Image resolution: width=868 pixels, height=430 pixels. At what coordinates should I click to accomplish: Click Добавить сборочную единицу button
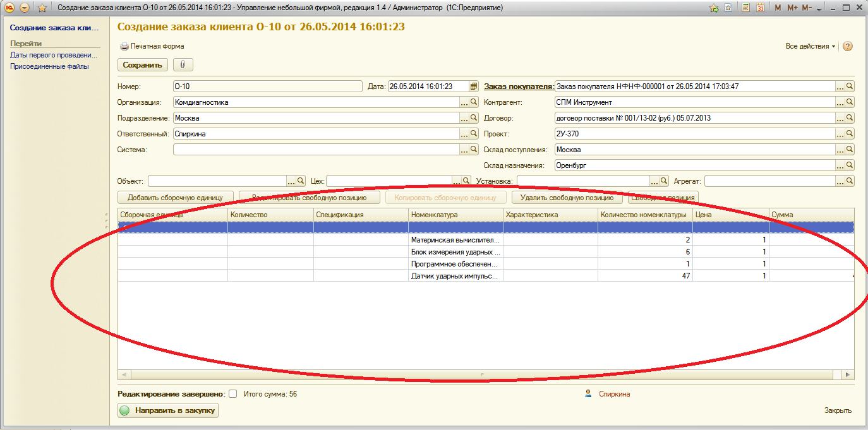[x=176, y=198]
